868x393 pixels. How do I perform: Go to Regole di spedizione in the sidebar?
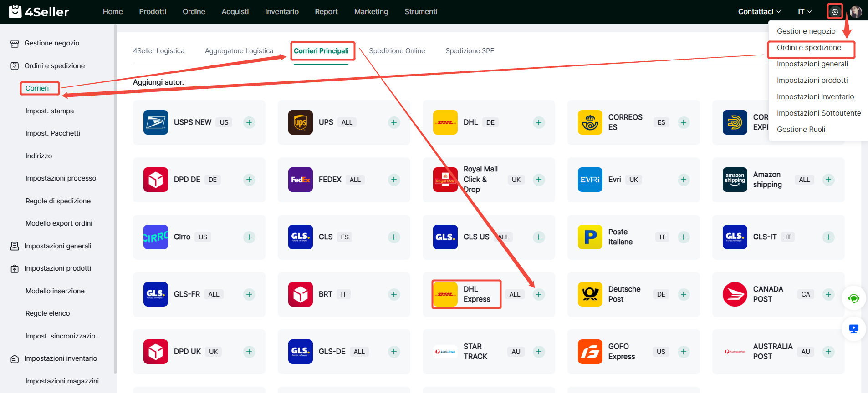[58, 201]
